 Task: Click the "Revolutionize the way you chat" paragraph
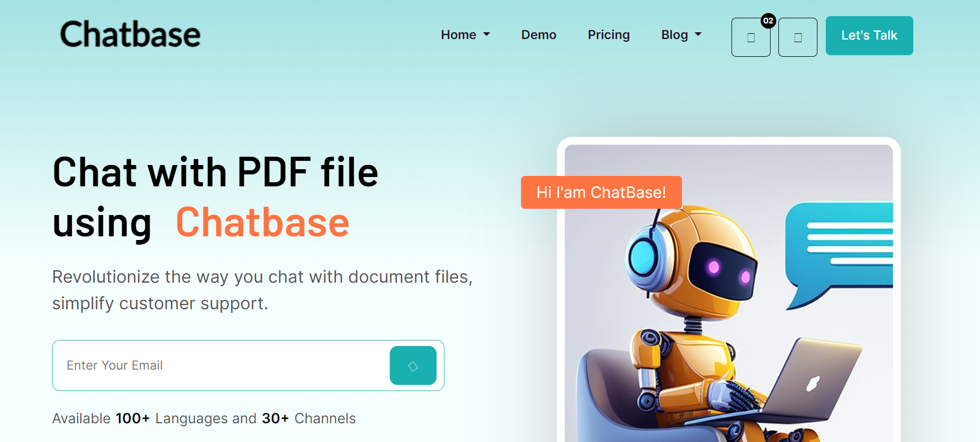click(x=263, y=290)
